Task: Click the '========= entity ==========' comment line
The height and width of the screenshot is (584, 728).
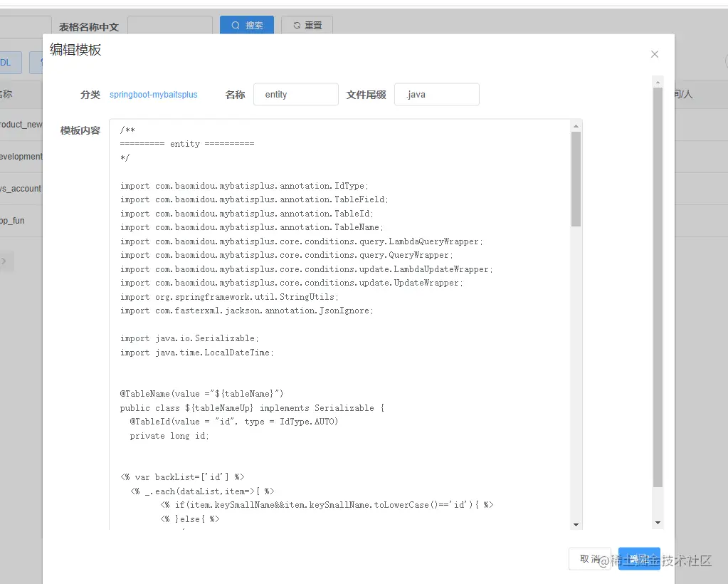Action: 187,144
